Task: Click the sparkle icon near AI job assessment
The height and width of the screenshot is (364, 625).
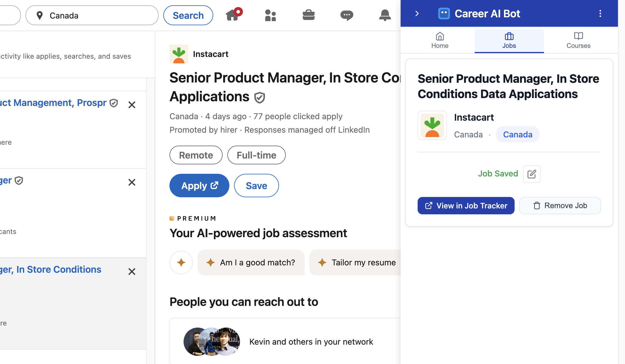Action: tap(181, 262)
